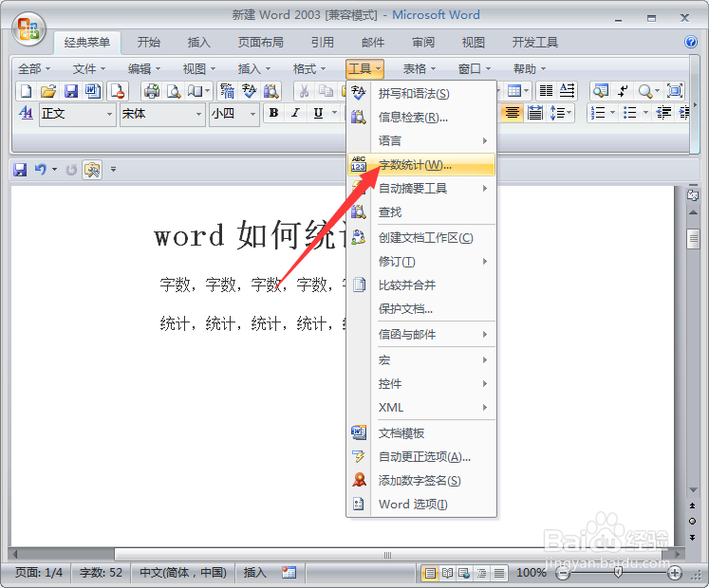Click the 100% zoom level button

(x=532, y=573)
